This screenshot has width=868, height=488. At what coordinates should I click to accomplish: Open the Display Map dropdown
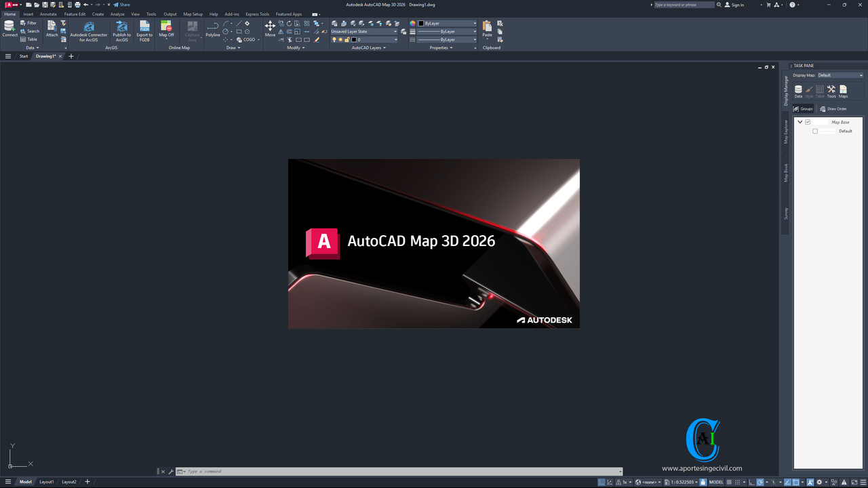[840, 75]
